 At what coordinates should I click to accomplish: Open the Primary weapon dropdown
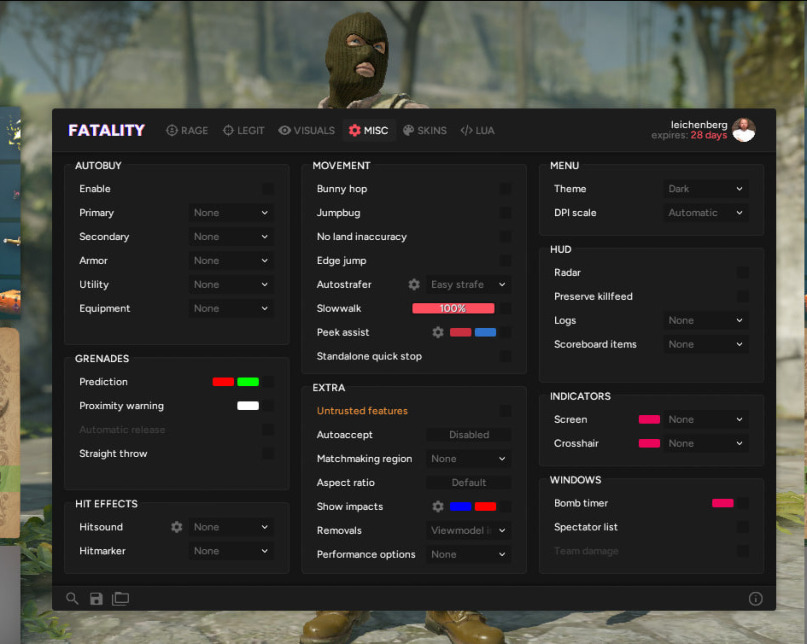pyautogui.click(x=231, y=213)
